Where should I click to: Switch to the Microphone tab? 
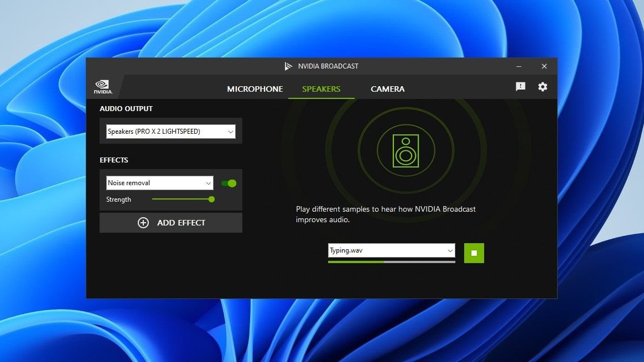tap(255, 89)
